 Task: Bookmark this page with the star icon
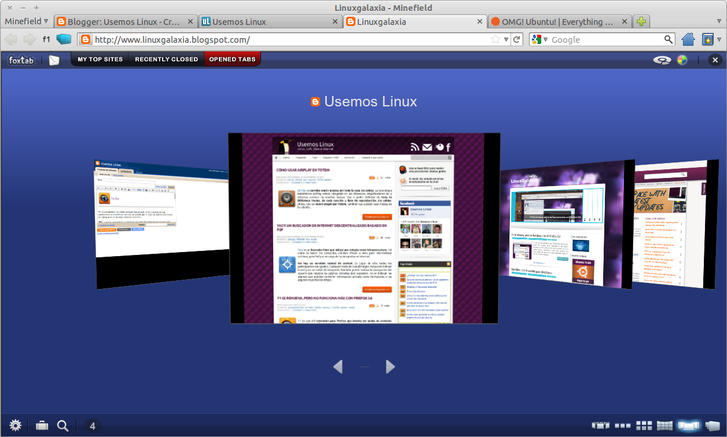[x=496, y=40]
